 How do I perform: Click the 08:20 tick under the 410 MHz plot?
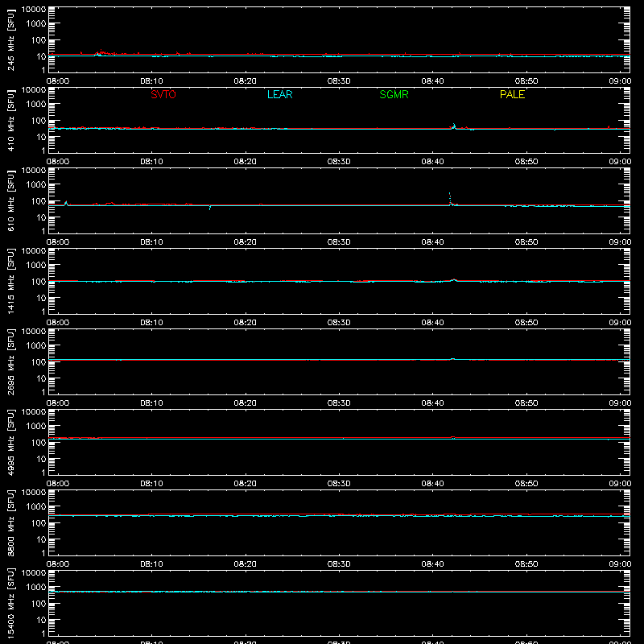click(246, 162)
